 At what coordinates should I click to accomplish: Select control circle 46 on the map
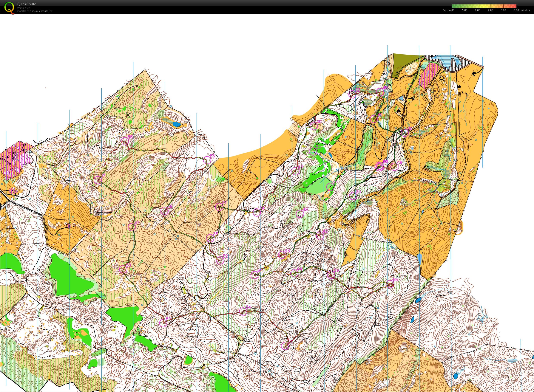380,92
